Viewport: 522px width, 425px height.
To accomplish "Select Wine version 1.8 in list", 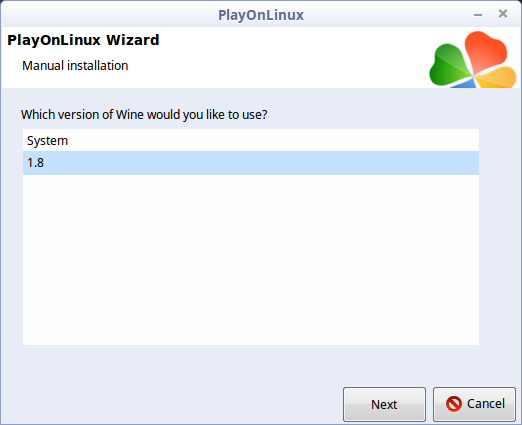I will 251,163.
